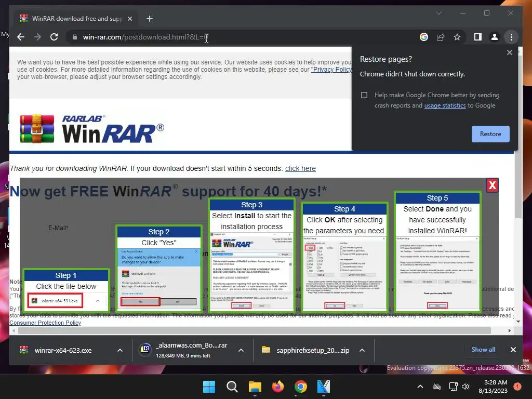Open File Explorer from taskbar
532x399 pixels.
pos(255,387)
